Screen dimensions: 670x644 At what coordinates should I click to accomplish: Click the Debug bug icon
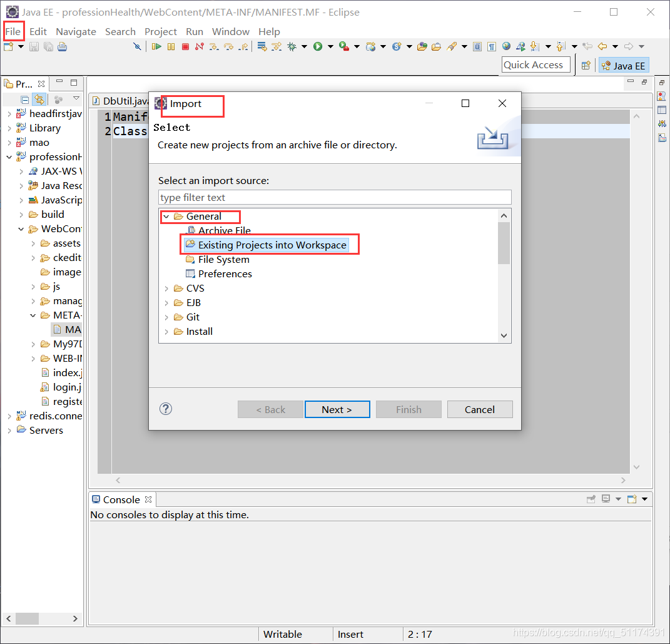point(292,46)
